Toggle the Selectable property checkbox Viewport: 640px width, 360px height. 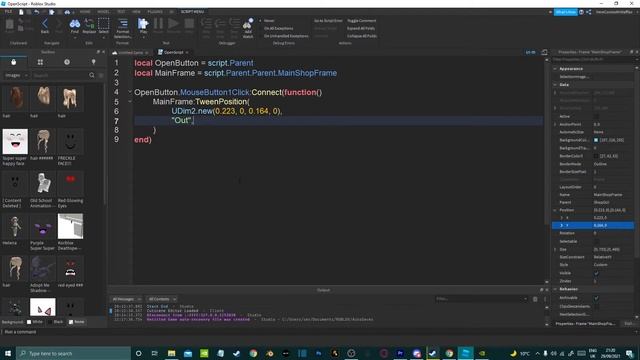click(x=596, y=241)
